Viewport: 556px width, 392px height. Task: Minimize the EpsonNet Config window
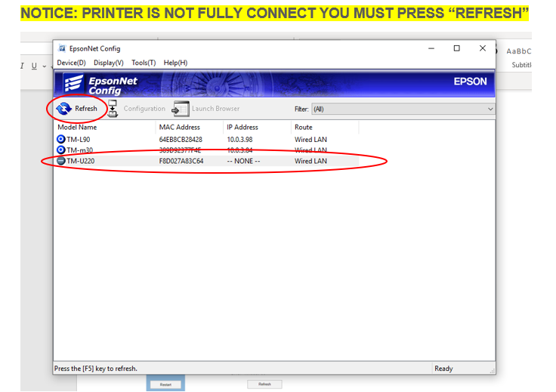point(431,48)
